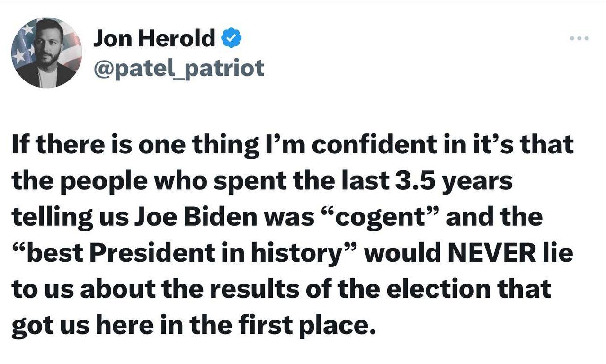Image resolution: width=606 pixels, height=364 pixels.
Task: Open the three-dot more options menu
Action: tap(579, 38)
